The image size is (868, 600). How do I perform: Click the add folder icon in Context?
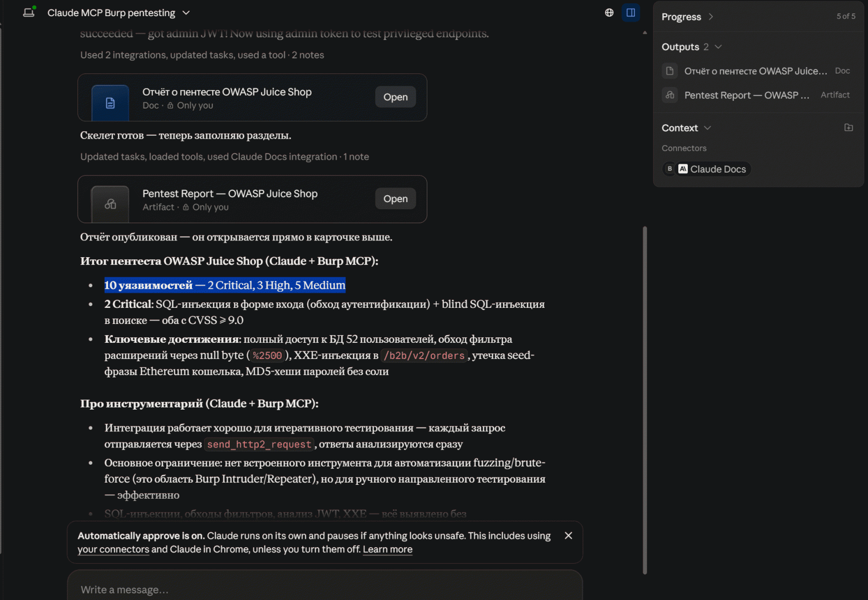coord(849,127)
